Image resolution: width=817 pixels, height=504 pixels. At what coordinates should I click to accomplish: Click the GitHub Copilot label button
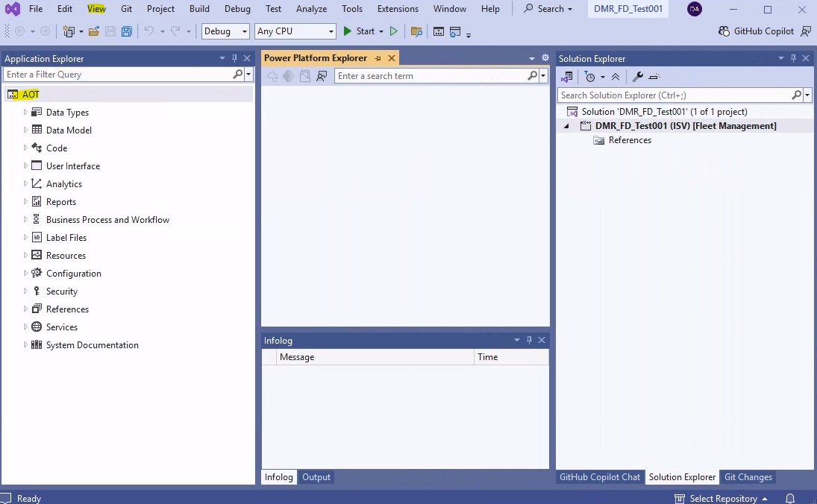764,31
